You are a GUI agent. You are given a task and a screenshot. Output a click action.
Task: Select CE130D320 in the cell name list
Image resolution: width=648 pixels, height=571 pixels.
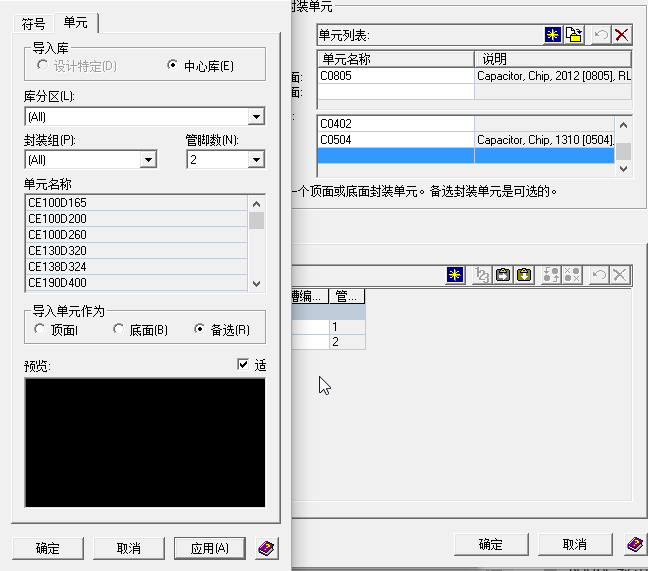[137, 251]
